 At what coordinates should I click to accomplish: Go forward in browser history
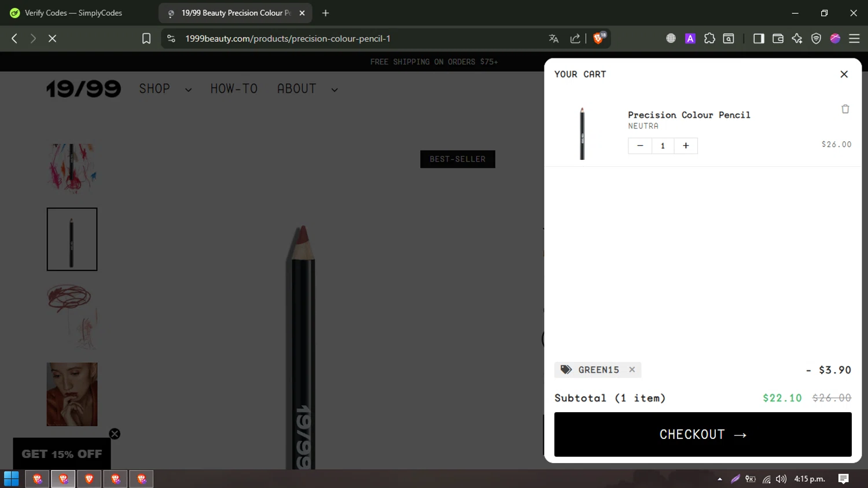click(x=33, y=38)
